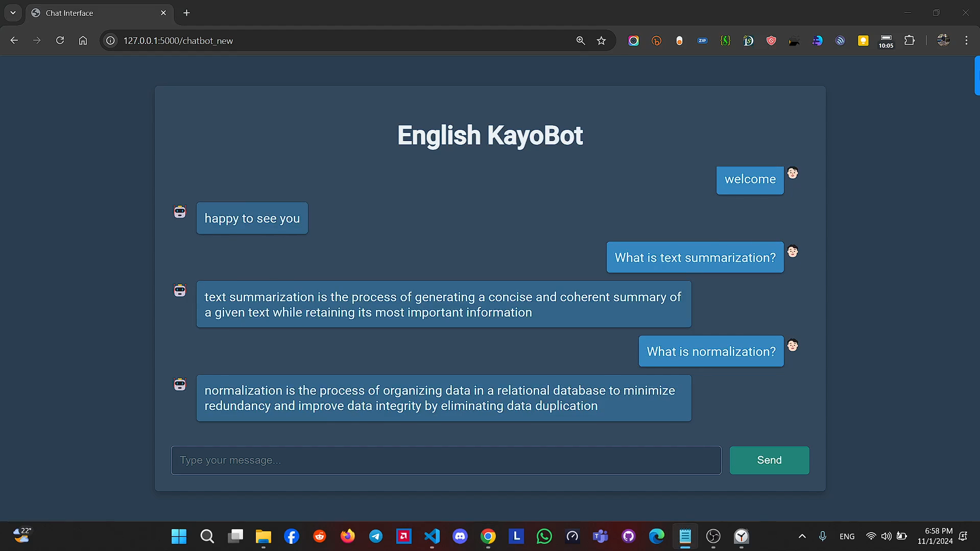Viewport: 980px width, 551px height.
Task: Open the shield ad-blocker extension
Action: tap(771, 40)
